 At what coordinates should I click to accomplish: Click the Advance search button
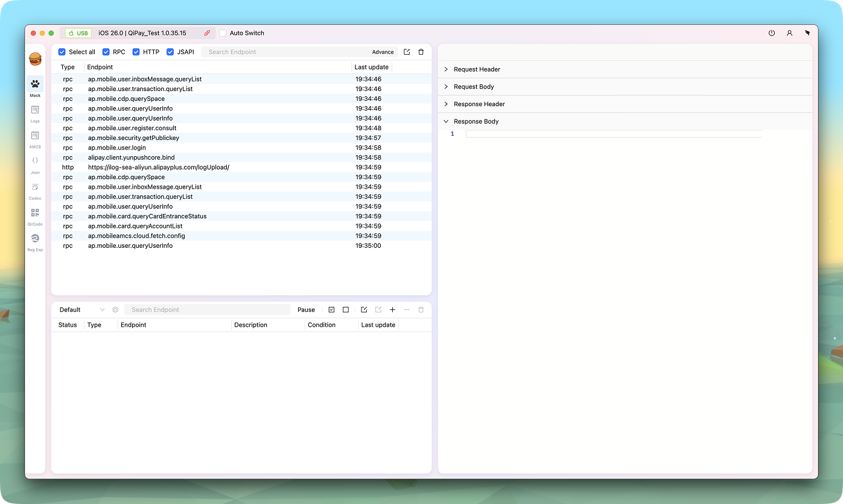pos(383,52)
